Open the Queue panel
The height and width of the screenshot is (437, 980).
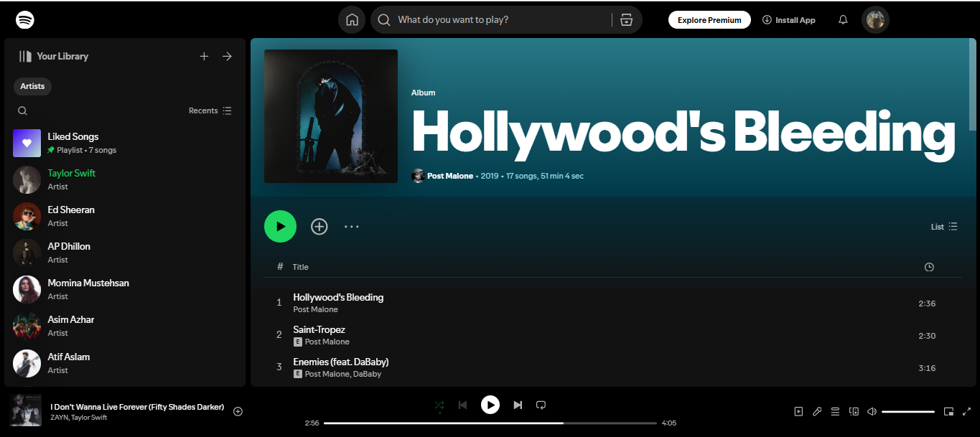(x=835, y=410)
